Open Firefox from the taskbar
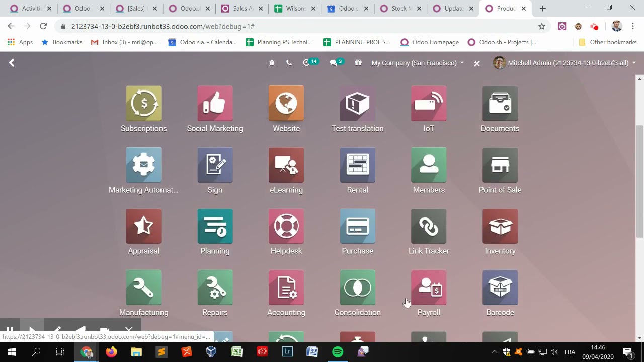 click(111, 352)
